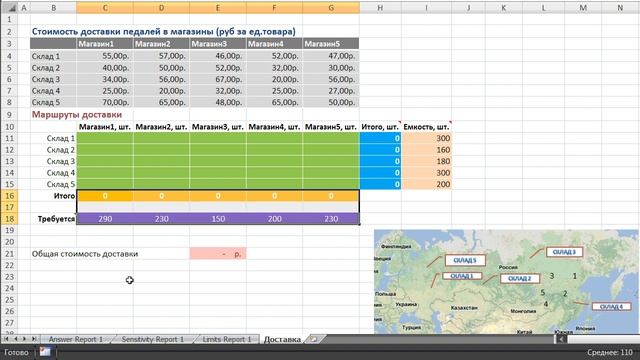
Task: Insert a new worksheet with the tab icon
Action: click(314, 339)
